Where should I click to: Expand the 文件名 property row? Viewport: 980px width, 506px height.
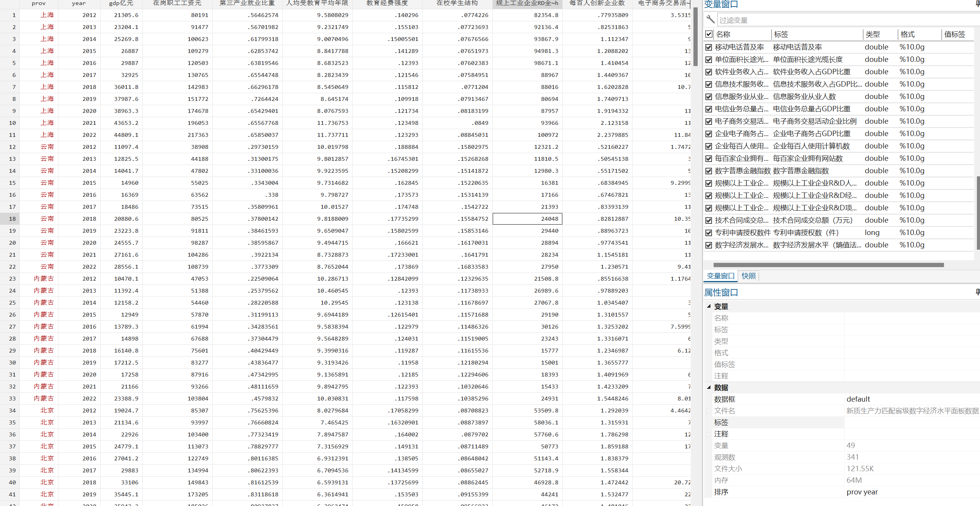[x=709, y=411]
